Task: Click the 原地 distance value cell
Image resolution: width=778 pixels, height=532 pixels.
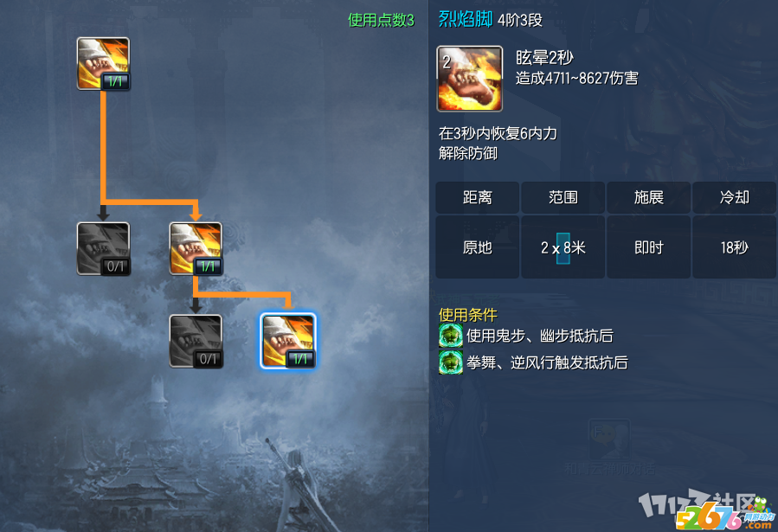Action: point(478,247)
